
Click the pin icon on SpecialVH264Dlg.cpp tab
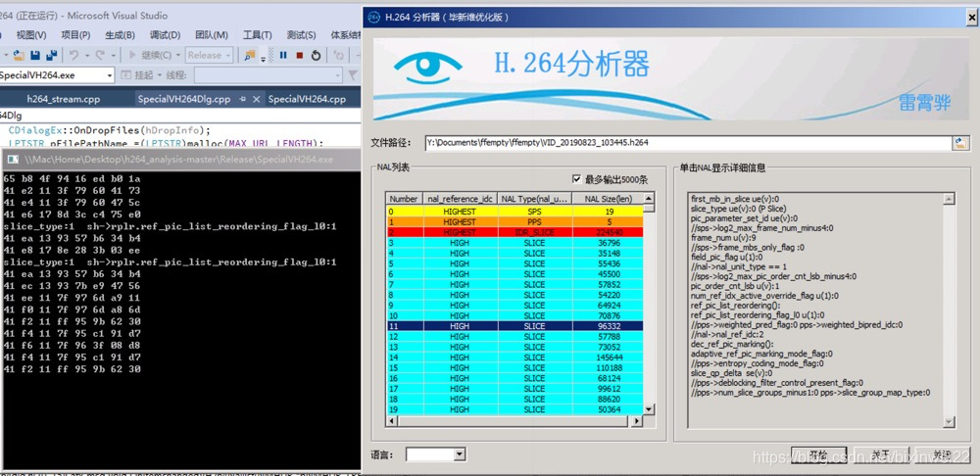242,99
